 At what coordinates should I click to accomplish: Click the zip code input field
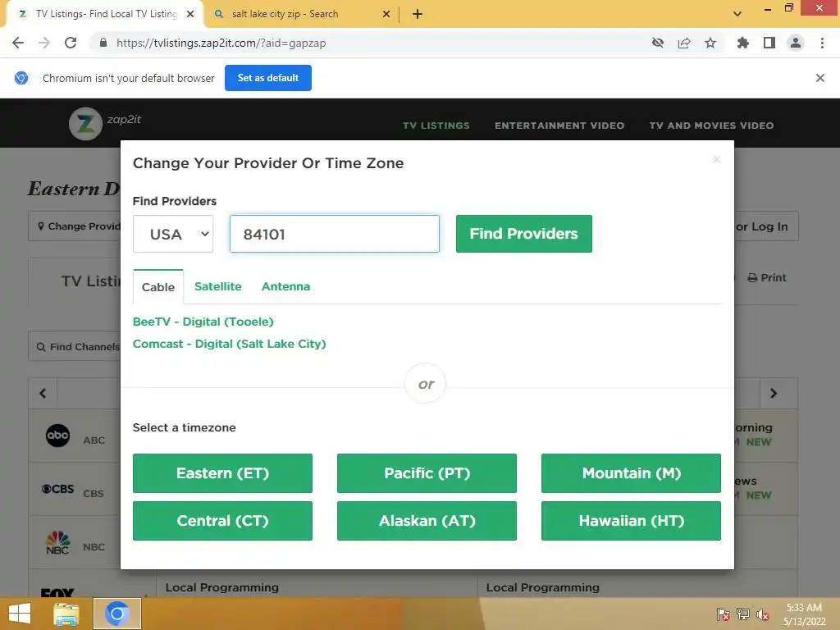(x=335, y=234)
